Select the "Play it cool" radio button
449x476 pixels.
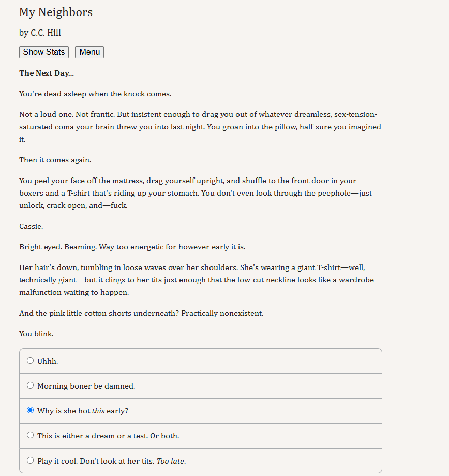31,460
